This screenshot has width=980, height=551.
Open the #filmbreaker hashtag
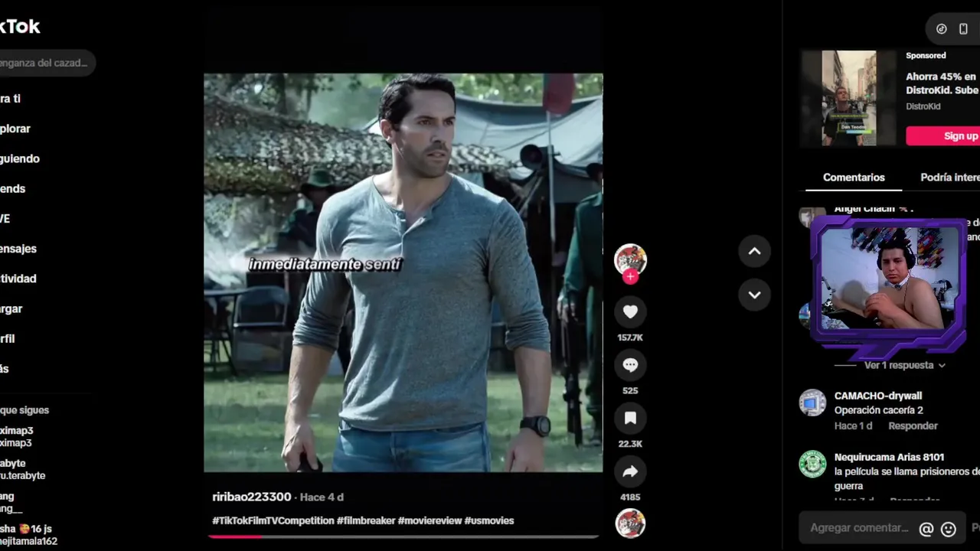(x=366, y=520)
